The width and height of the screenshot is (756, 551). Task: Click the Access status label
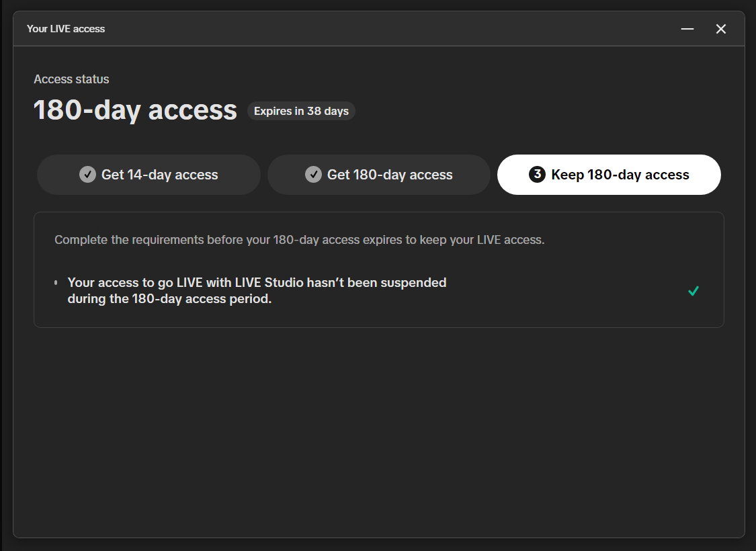click(x=71, y=79)
